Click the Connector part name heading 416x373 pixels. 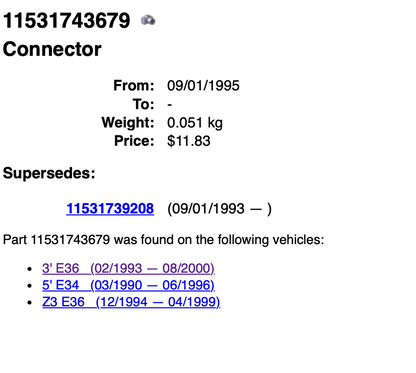point(52,49)
